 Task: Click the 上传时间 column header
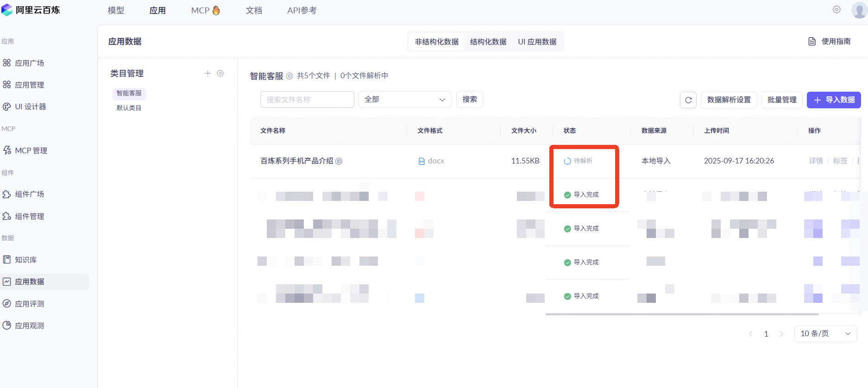[717, 131]
